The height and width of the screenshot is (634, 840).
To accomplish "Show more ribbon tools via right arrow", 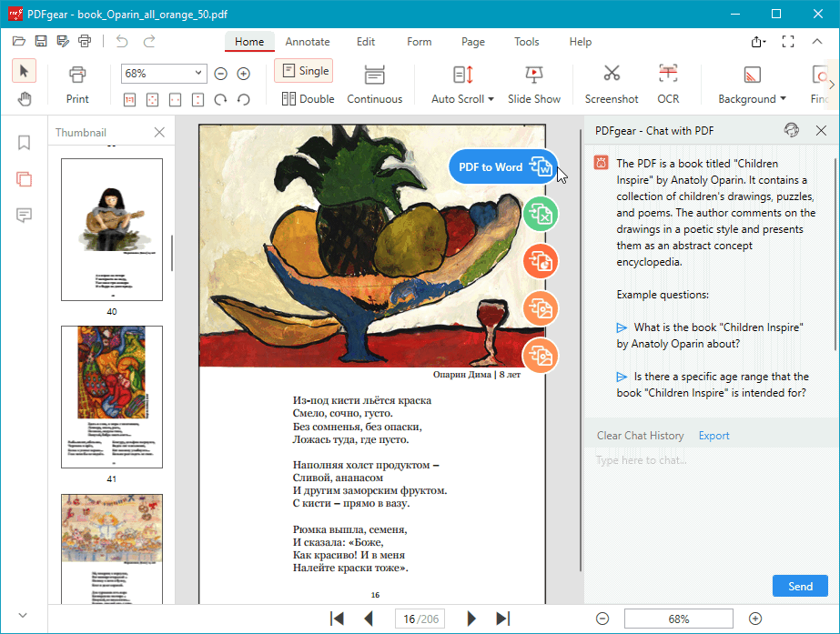I will click(x=832, y=85).
